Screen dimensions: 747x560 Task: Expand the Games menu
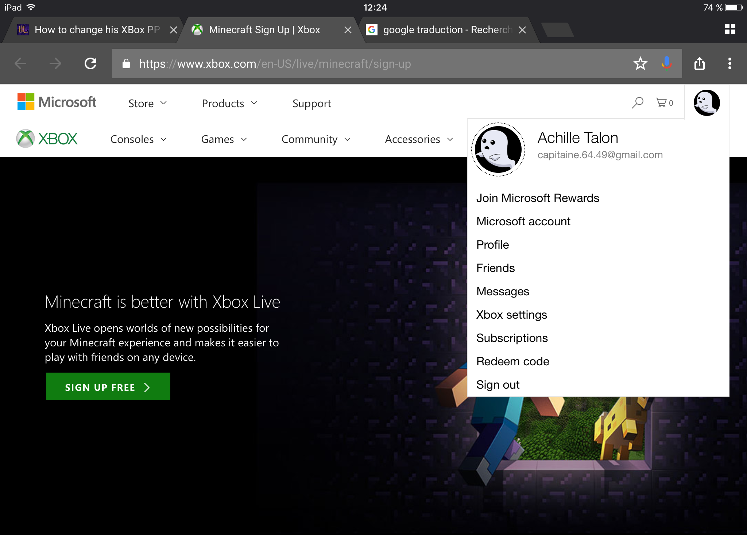(224, 139)
